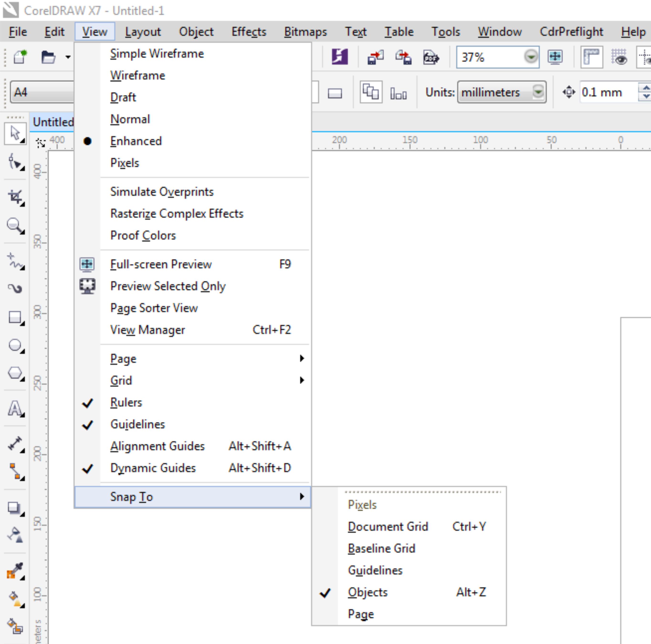Click Preview Selected Only
Screen dimensions: 651x644
193,286
